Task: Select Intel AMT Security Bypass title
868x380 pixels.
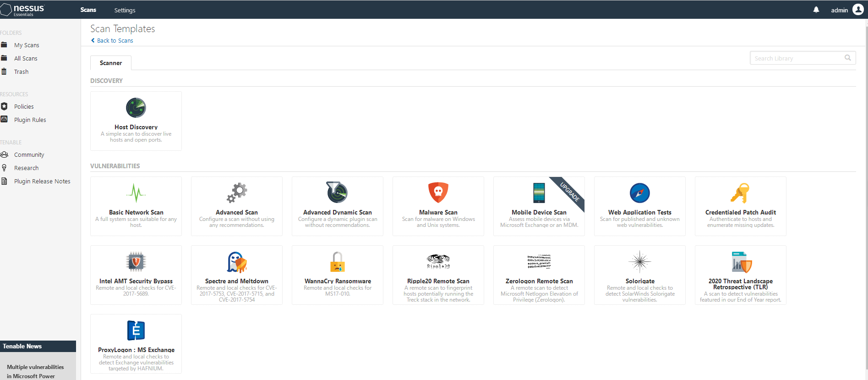Action: tap(136, 281)
